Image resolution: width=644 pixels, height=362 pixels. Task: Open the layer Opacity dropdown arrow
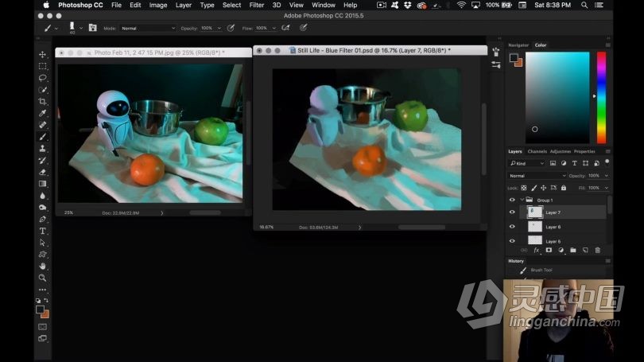click(x=606, y=176)
